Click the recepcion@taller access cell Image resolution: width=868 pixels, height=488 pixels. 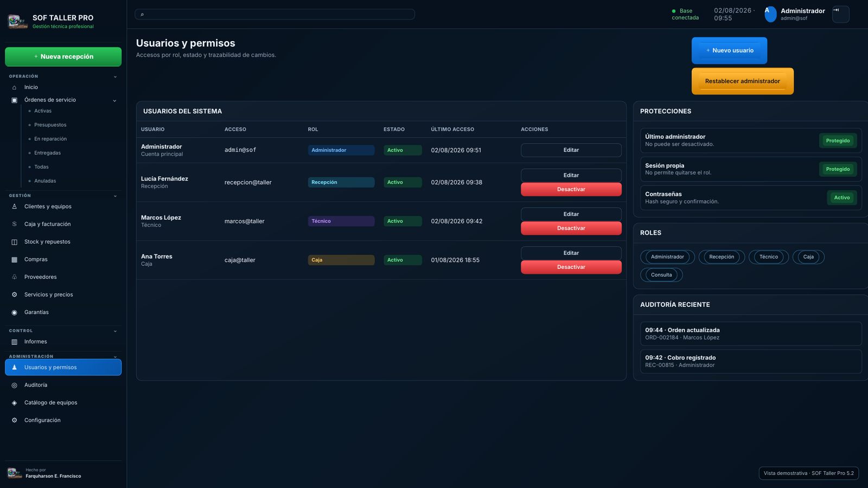coord(248,183)
